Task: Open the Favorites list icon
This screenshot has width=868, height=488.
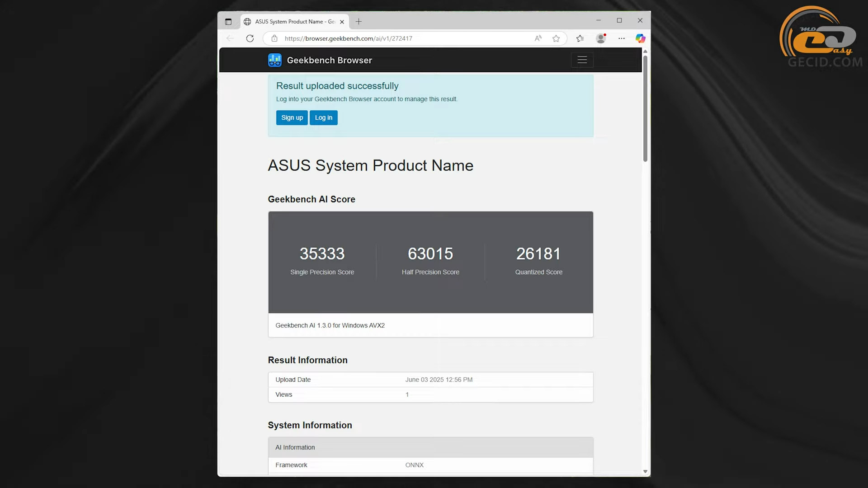Action: tap(580, 38)
